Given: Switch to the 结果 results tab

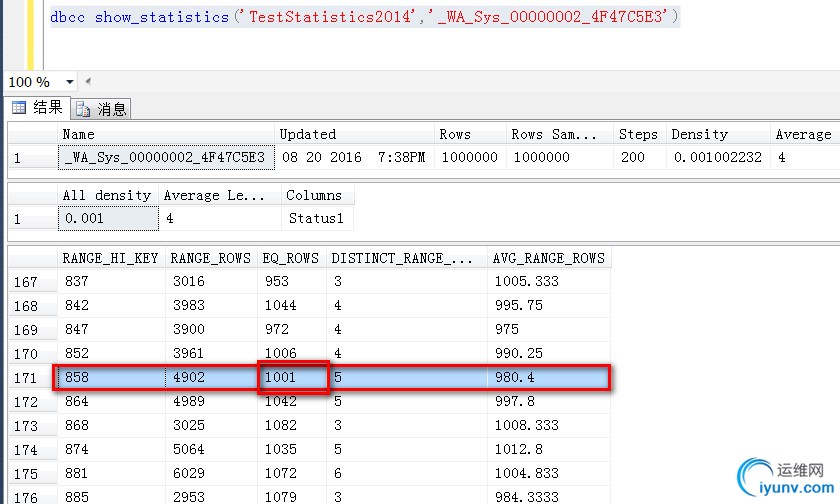Looking at the screenshot, I should point(38,108).
